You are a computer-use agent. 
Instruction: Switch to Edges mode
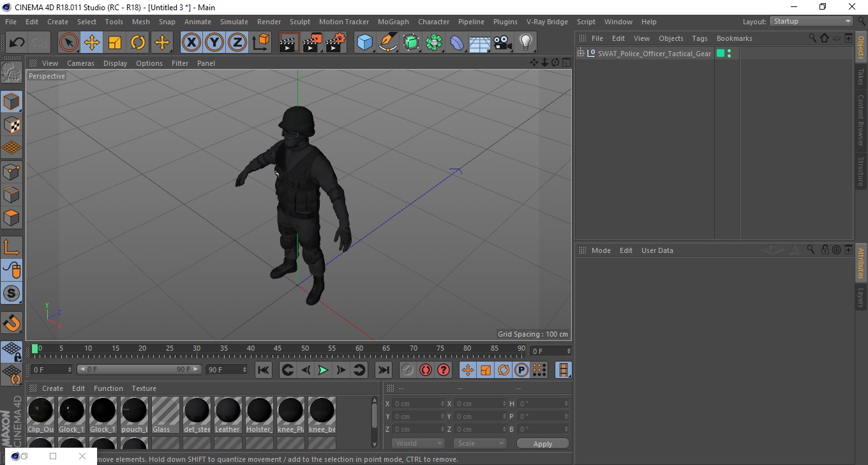(x=11, y=194)
